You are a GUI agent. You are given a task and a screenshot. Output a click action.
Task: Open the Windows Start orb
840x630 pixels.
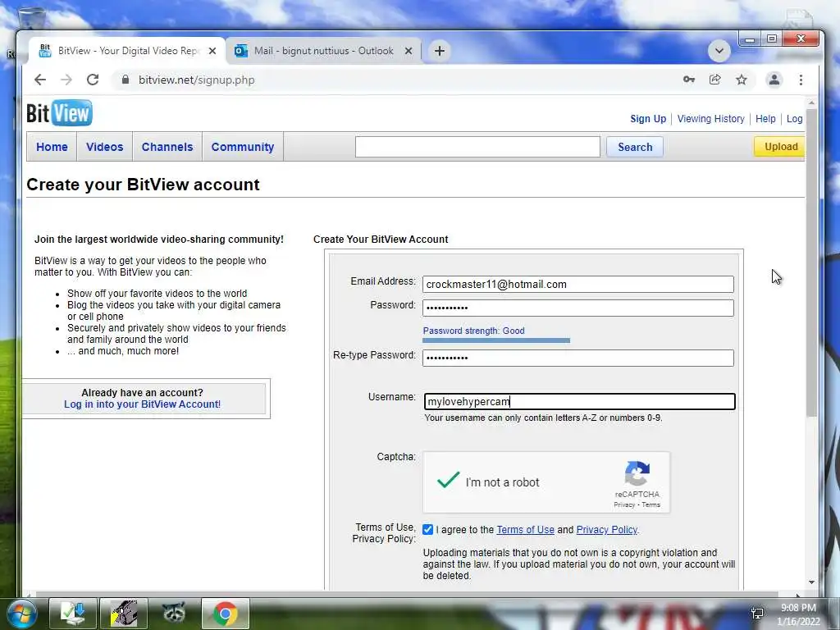[21, 614]
